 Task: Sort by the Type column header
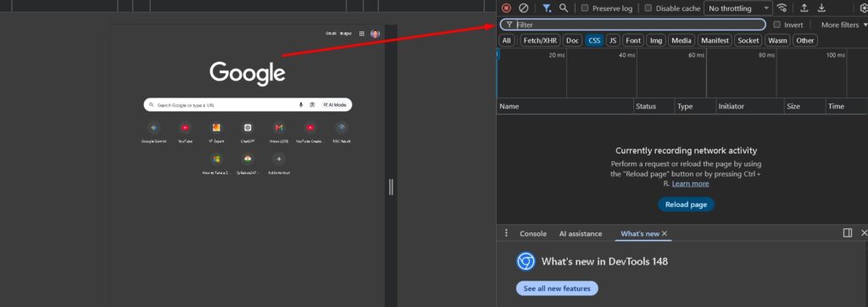tap(695, 106)
